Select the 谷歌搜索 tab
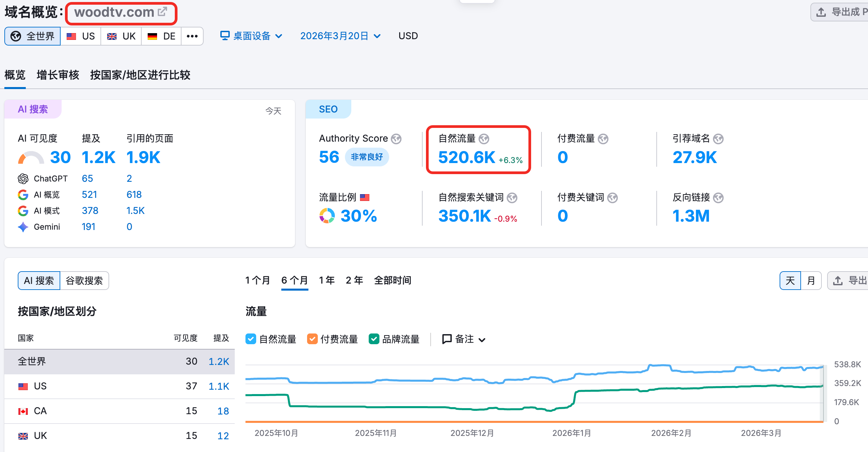This screenshot has height=452, width=868. (84, 281)
